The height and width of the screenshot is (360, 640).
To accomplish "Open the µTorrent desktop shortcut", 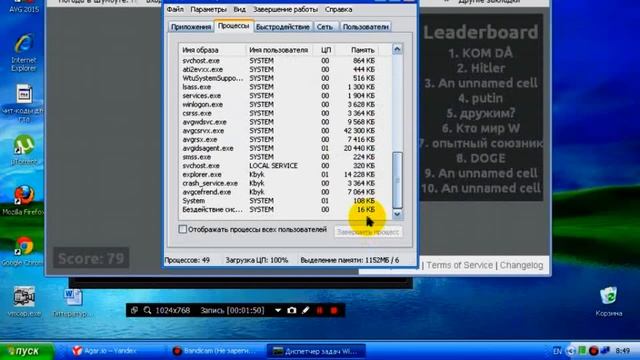I will pyautogui.click(x=24, y=150).
